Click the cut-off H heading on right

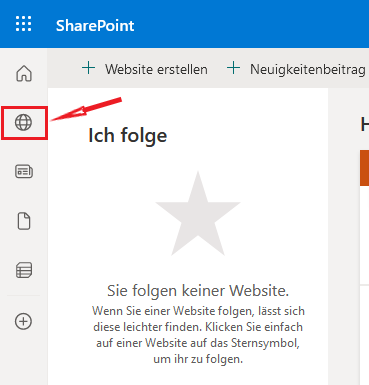[x=365, y=125]
